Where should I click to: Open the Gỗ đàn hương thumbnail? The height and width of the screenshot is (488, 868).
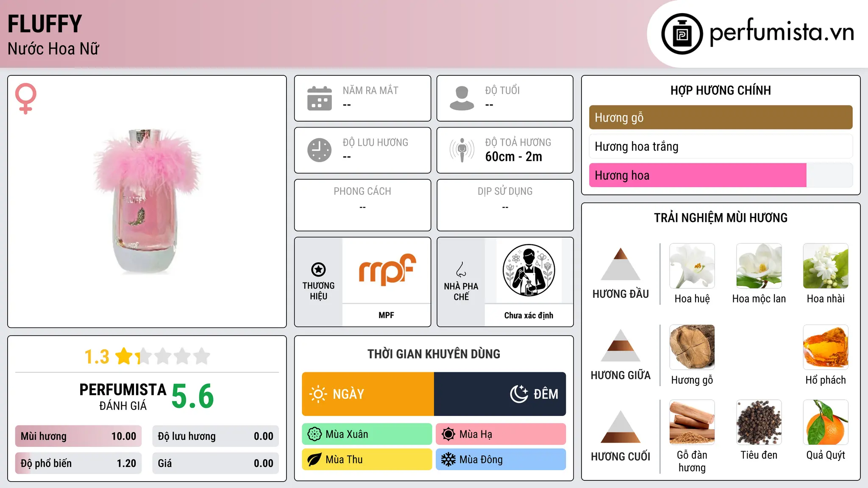click(692, 422)
